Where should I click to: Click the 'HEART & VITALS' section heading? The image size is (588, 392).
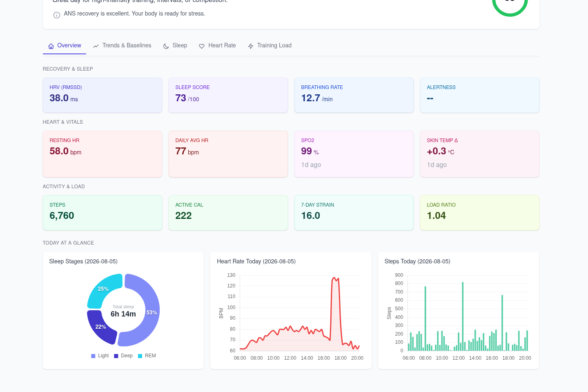pos(63,122)
